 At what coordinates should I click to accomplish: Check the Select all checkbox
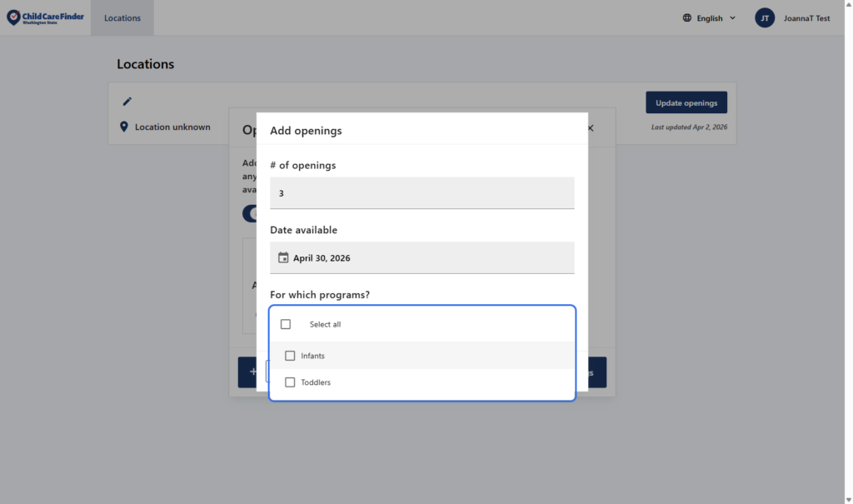coord(286,324)
